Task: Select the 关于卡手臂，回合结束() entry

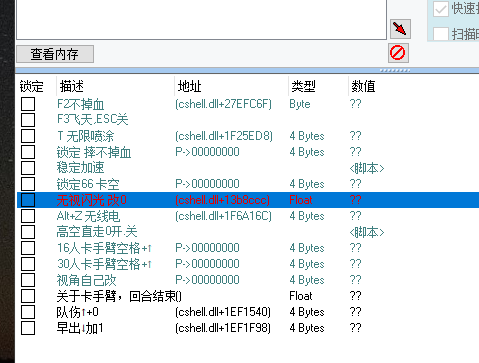Action: pos(119,296)
